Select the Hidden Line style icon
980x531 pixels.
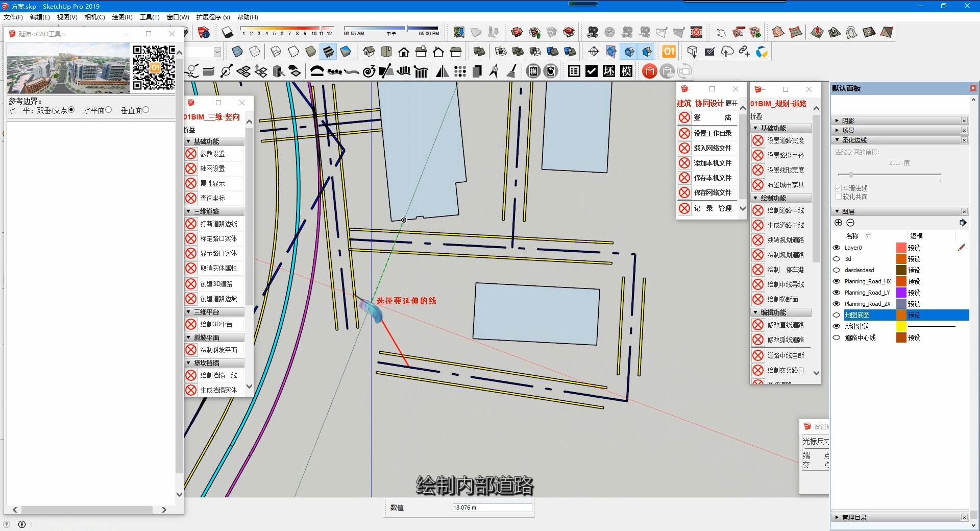coord(293,52)
